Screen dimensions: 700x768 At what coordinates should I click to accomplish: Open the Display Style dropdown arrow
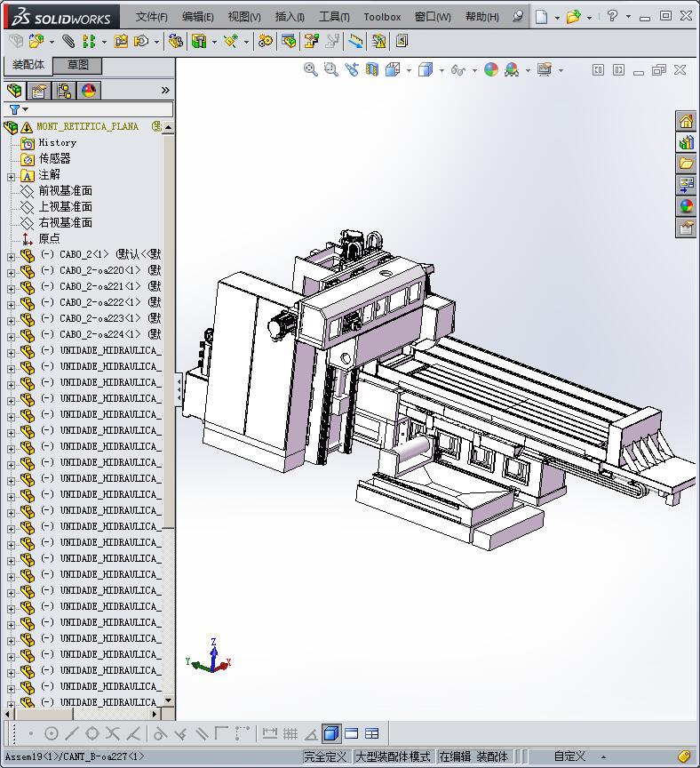click(x=441, y=70)
